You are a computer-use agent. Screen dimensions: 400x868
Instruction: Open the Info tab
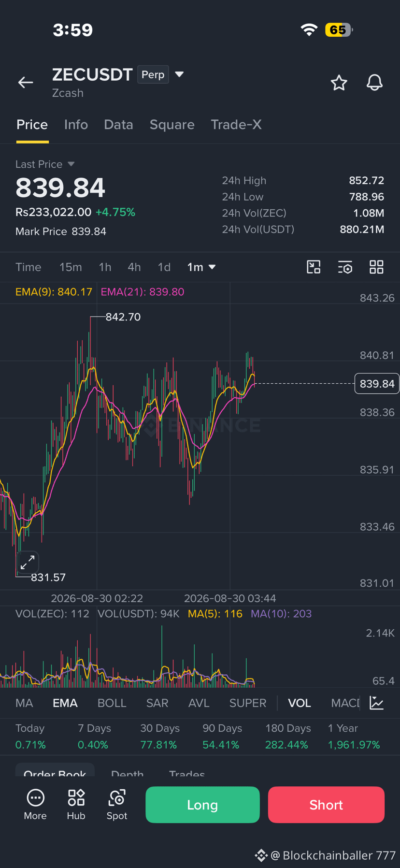tap(76, 124)
